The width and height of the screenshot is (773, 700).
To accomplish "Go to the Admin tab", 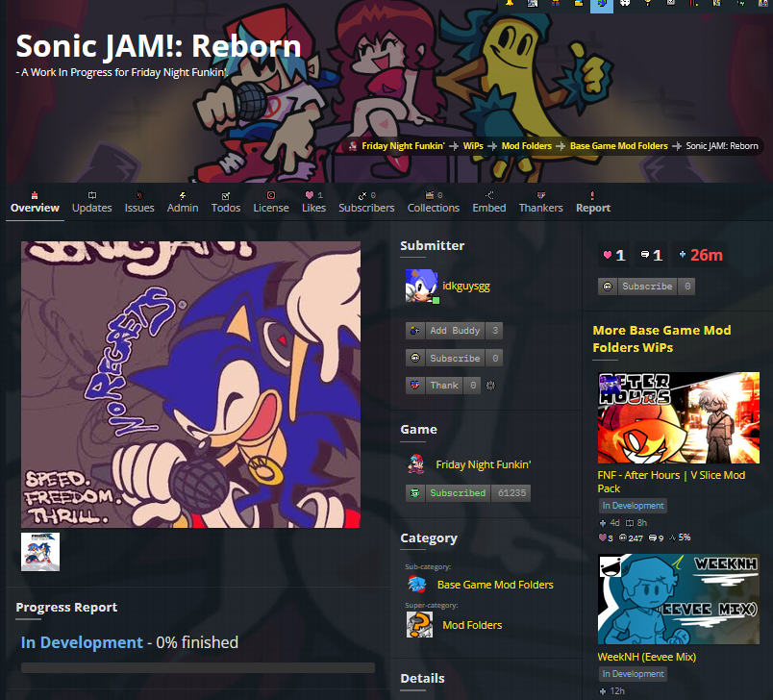I will coord(183,203).
